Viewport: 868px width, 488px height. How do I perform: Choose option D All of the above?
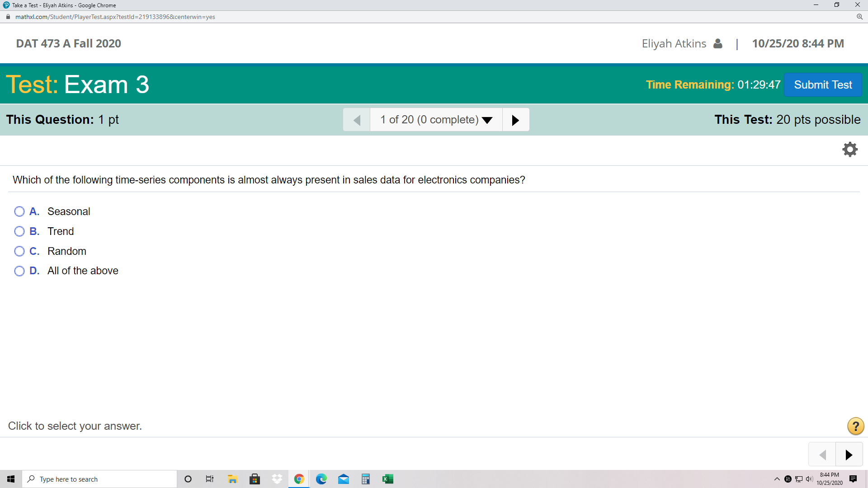coord(19,271)
